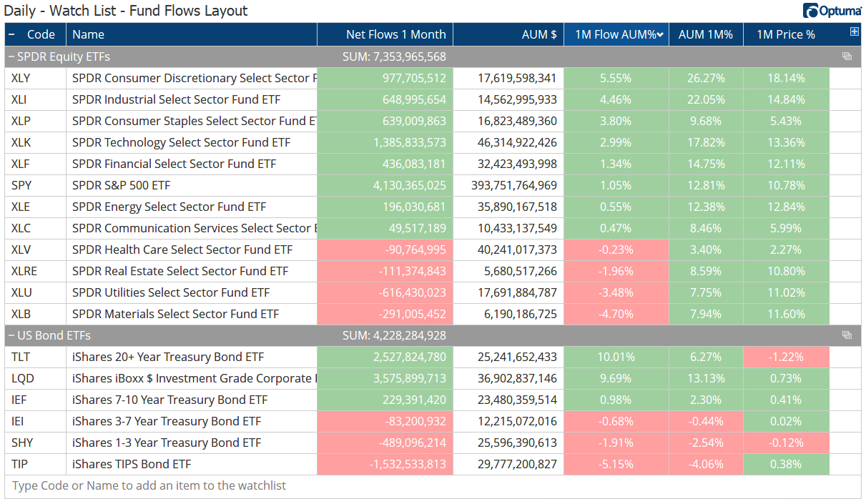Select the XLF code cell
This screenshot has height=504, width=866.
tap(36, 164)
